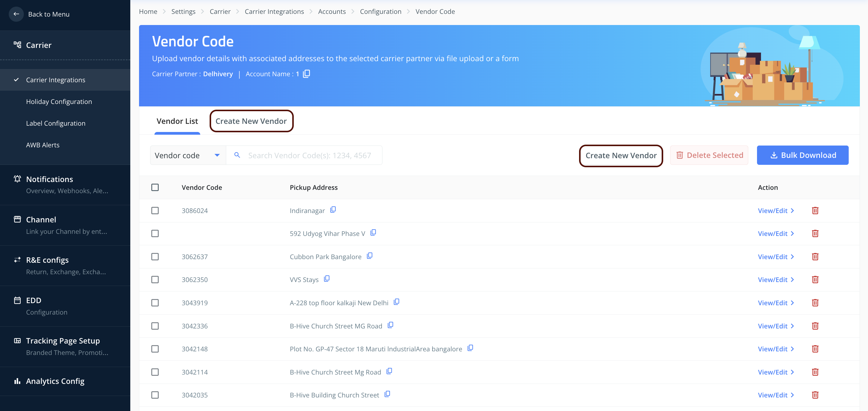Copy the VVS Stays address

coord(327,279)
